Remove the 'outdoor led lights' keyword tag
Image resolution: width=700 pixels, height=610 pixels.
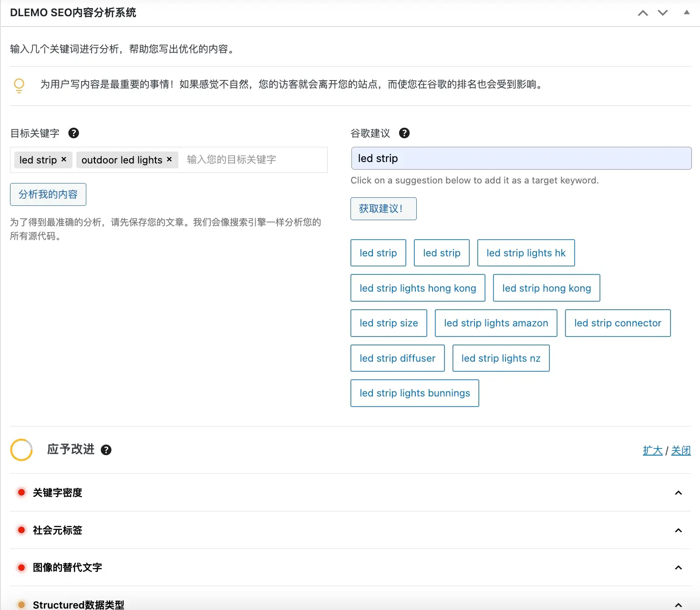point(169,159)
